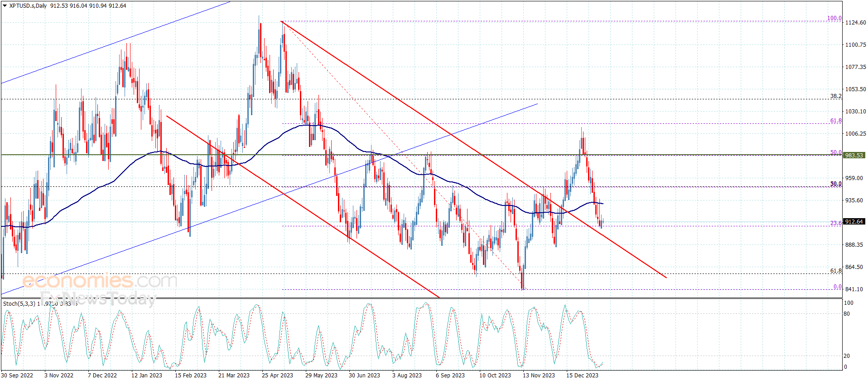Open the dropdown triangle beside XPTUSD.s,Daily
Viewport: 868px width, 381px height.
point(5,6)
